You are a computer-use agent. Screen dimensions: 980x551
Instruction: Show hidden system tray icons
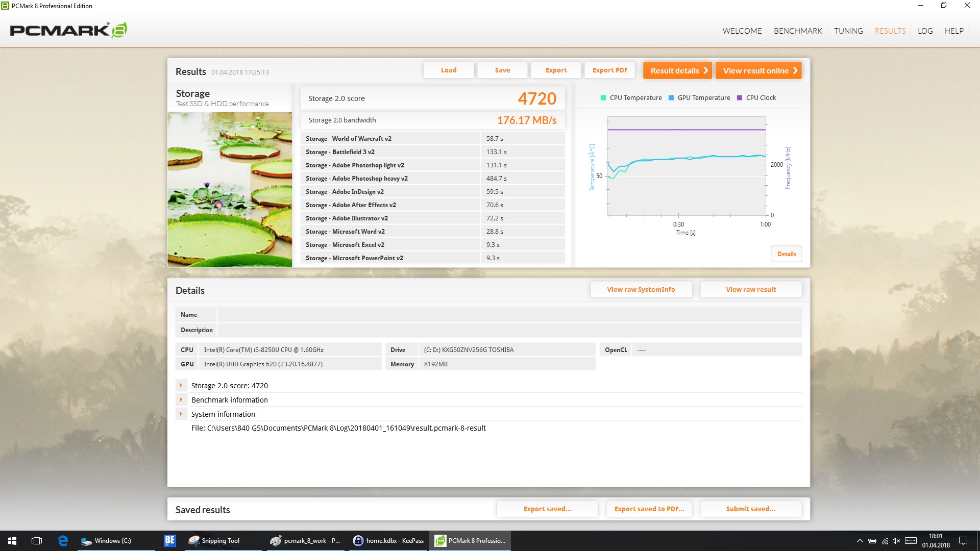pos(860,541)
